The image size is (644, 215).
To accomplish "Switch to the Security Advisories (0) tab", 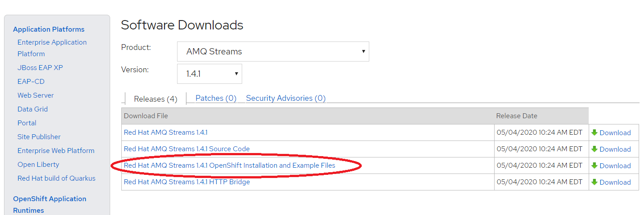I will coord(286,98).
